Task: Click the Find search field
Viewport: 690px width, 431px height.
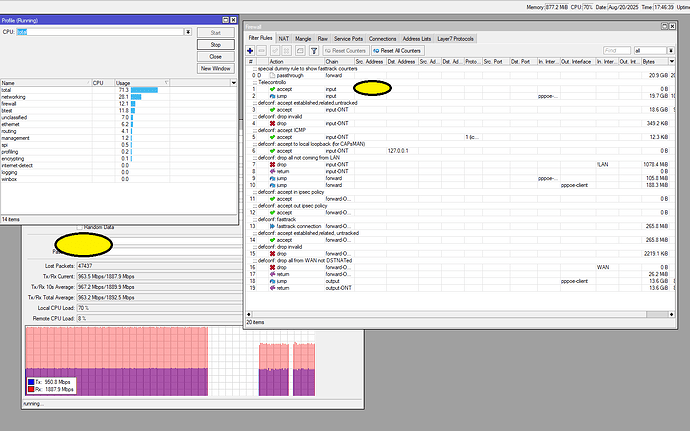Action: click(x=616, y=49)
